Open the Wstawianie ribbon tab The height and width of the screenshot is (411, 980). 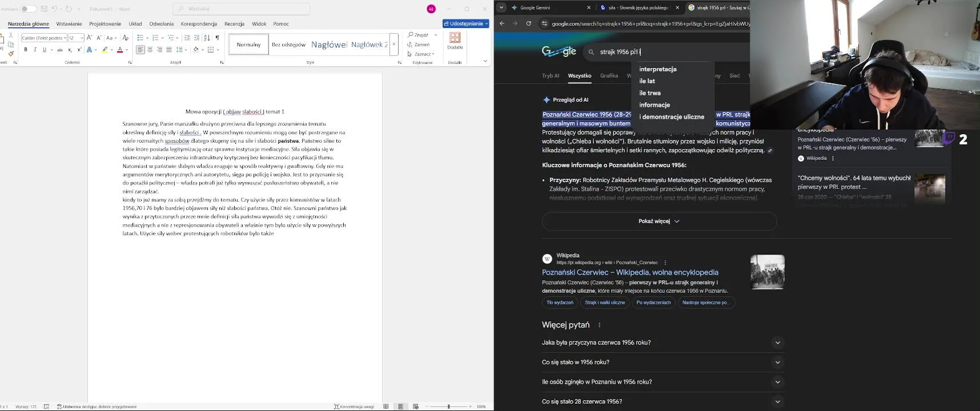(x=69, y=24)
